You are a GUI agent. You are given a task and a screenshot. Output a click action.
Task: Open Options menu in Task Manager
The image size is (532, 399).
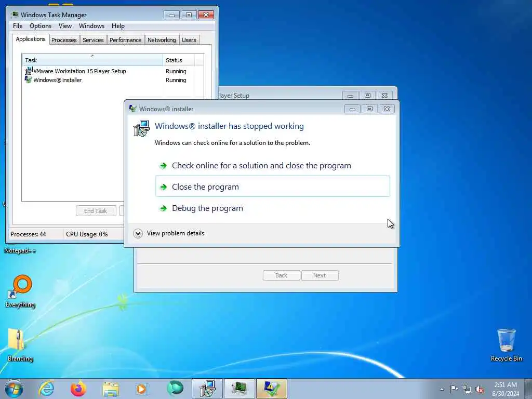click(x=41, y=26)
